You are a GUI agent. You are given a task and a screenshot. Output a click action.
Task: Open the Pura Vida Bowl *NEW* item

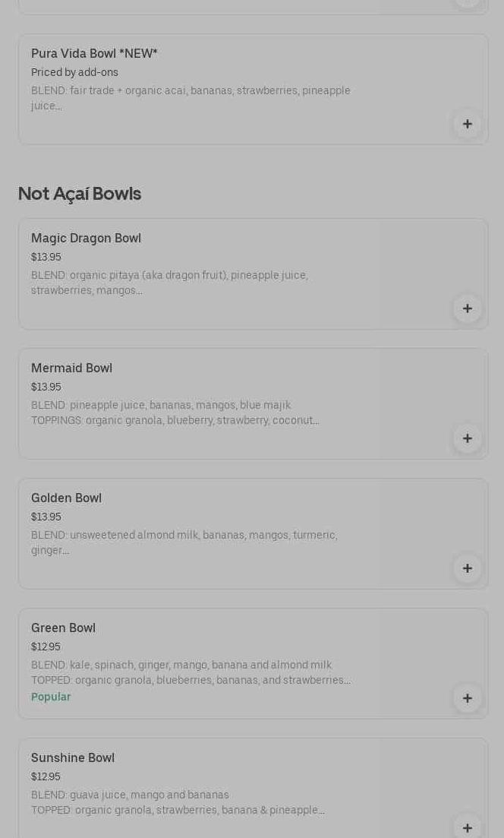[94, 54]
